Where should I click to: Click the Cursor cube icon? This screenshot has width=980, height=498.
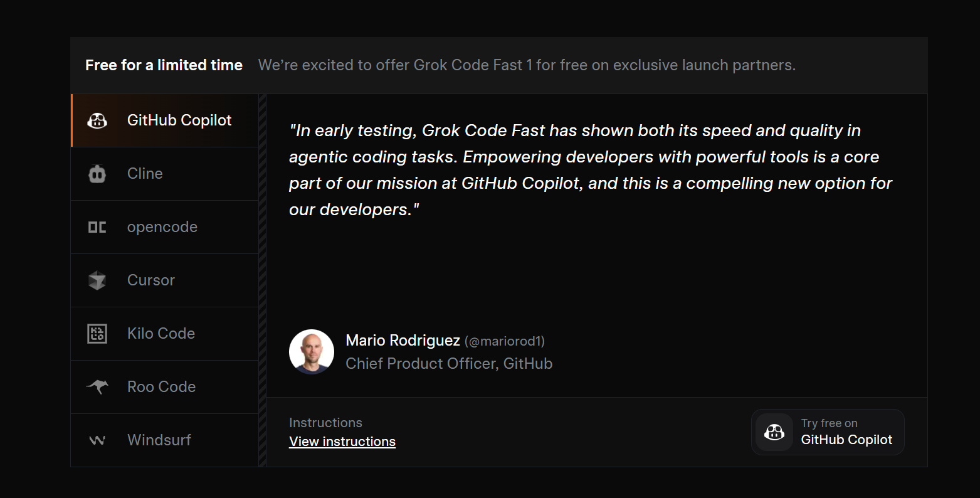[97, 280]
